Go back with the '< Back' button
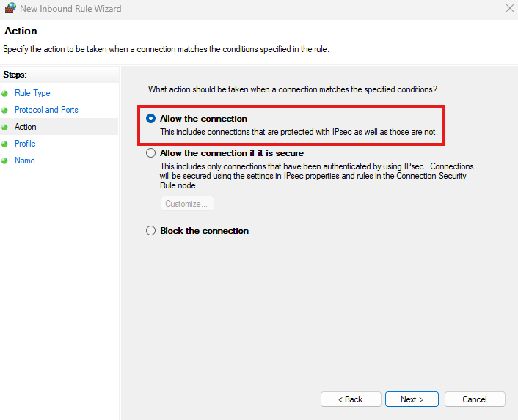 (x=350, y=399)
